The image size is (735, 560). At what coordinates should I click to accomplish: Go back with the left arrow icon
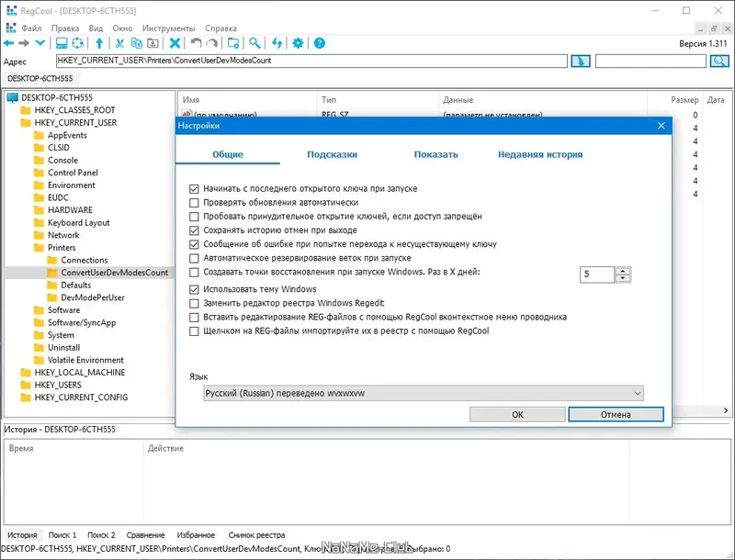coord(8,43)
